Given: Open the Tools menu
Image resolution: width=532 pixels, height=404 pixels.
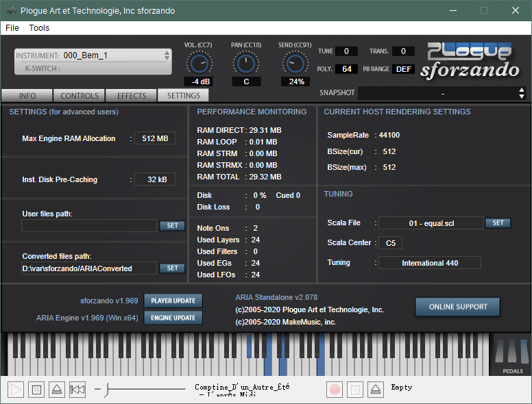Looking at the screenshot, I should pyautogui.click(x=39, y=28).
